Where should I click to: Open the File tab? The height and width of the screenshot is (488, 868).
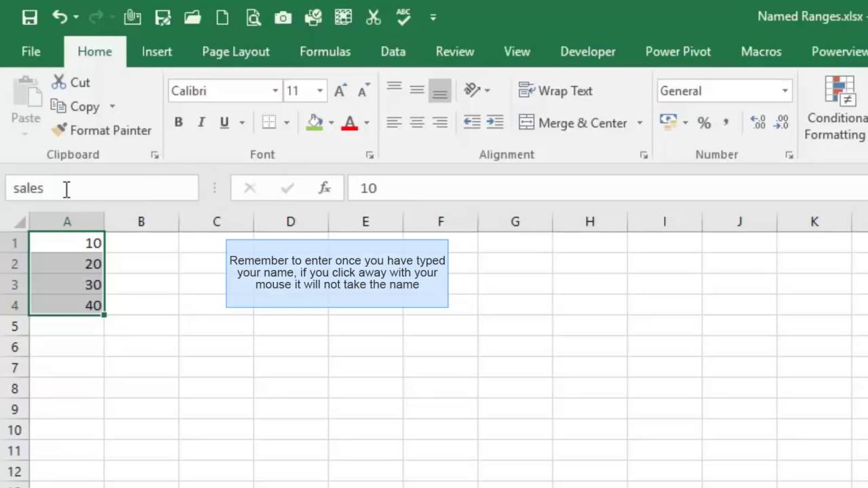point(31,52)
